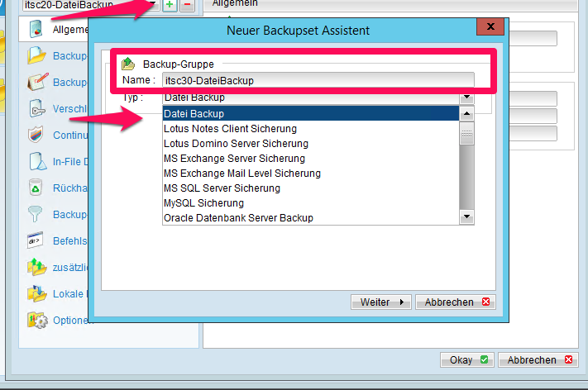This screenshot has width=588, height=390.
Task: Remove backup set with red minus
Action: tap(187, 5)
